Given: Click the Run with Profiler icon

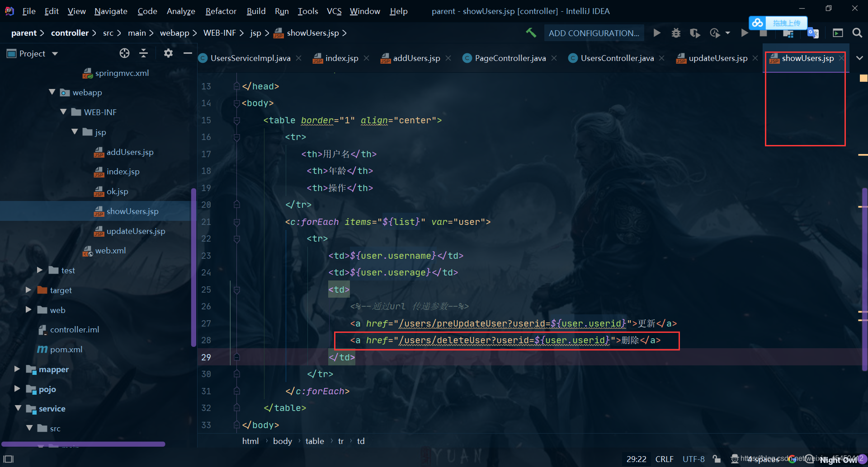Looking at the screenshot, I should click(x=715, y=33).
